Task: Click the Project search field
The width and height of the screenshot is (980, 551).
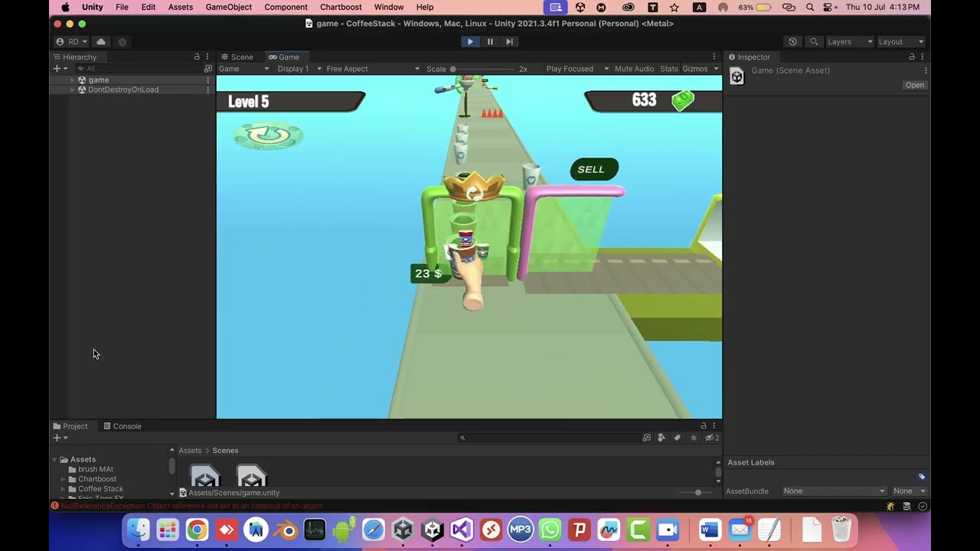Action: point(550,438)
